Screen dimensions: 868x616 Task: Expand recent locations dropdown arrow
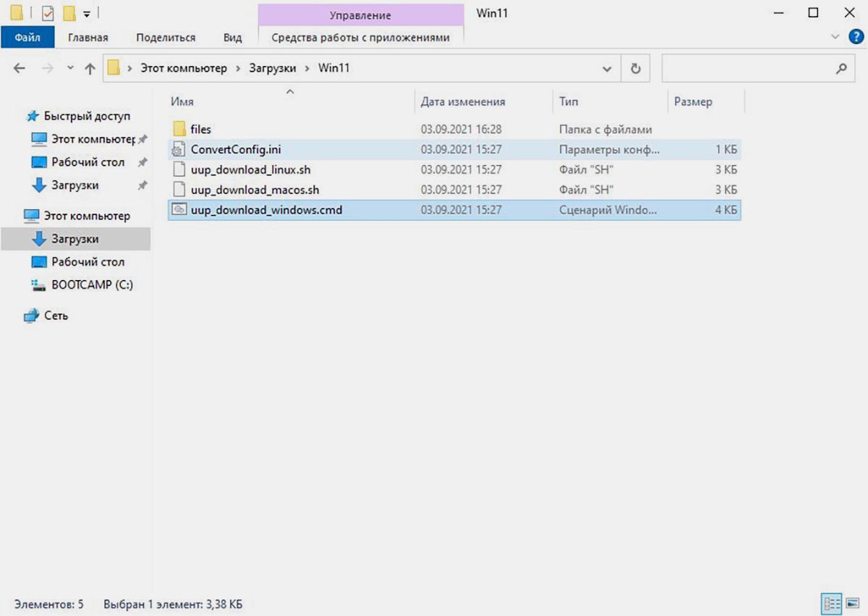pyautogui.click(x=70, y=68)
